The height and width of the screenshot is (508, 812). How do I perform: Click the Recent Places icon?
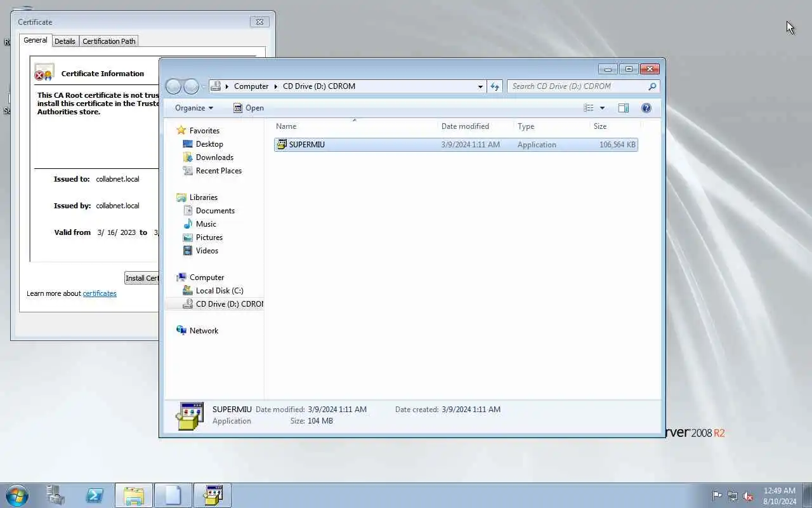coord(188,171)
